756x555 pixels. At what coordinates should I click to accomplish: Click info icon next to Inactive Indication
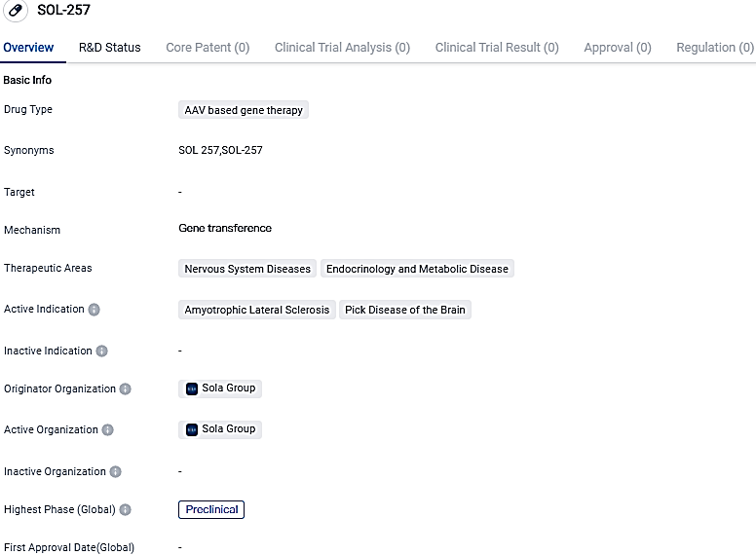(102, 351)
